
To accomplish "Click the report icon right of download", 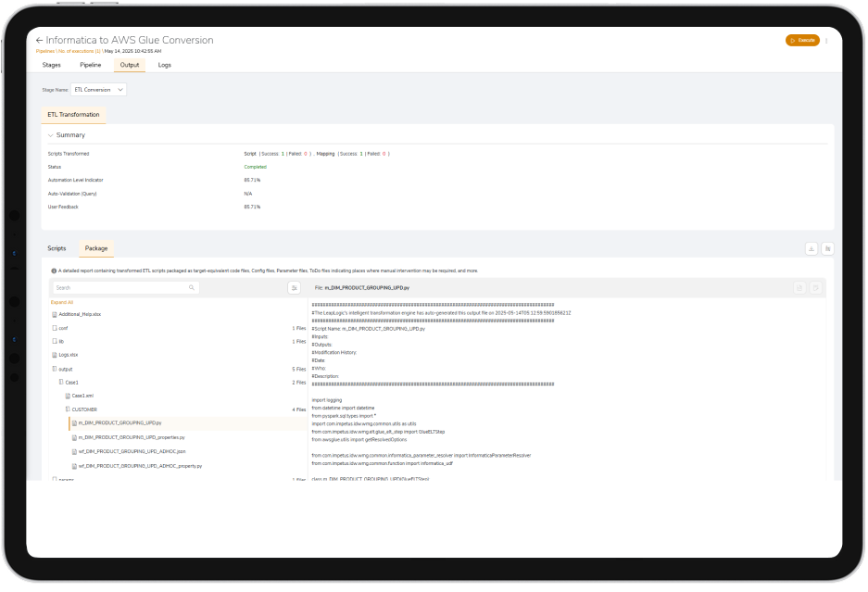I will click(x=827, y=248).
